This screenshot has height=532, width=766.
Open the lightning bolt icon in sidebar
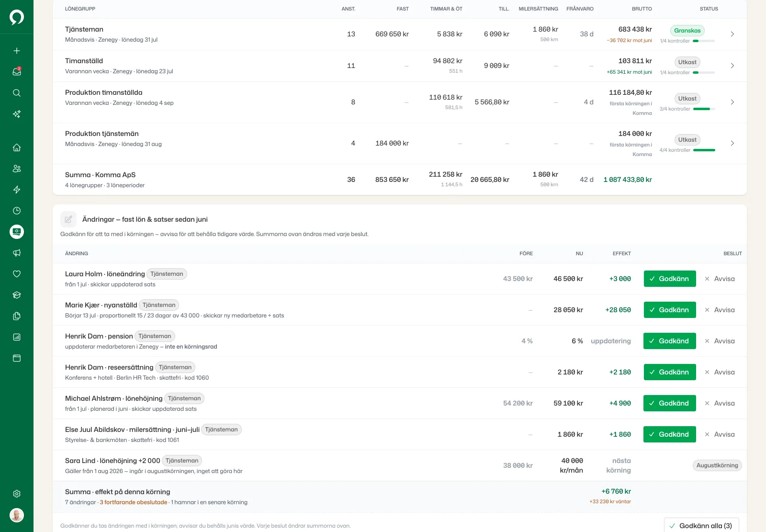[17, 190]
